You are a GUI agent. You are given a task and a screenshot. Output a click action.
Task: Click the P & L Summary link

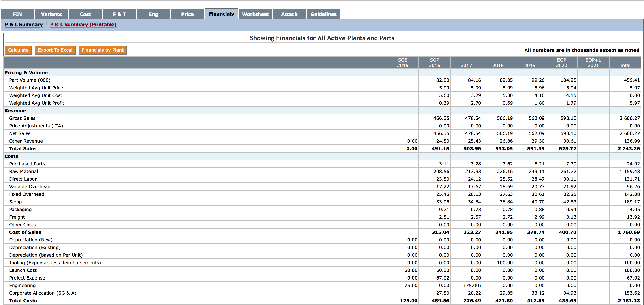click(24, 24)
